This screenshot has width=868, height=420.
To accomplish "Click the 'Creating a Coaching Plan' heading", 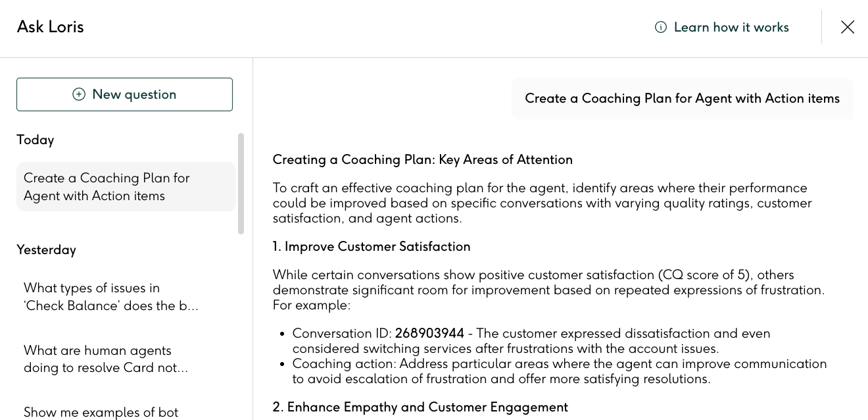I will pos(422,159).
